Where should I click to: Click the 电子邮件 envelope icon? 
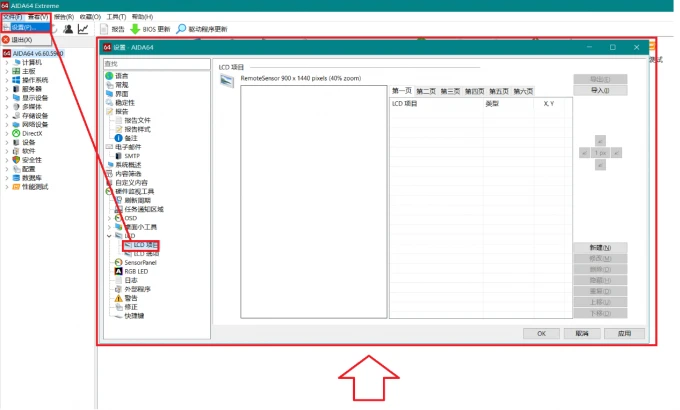point(109,147)
